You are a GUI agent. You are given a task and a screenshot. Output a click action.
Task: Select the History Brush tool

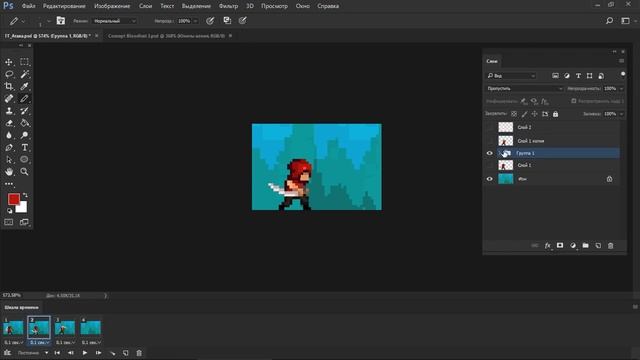(24, 111)
